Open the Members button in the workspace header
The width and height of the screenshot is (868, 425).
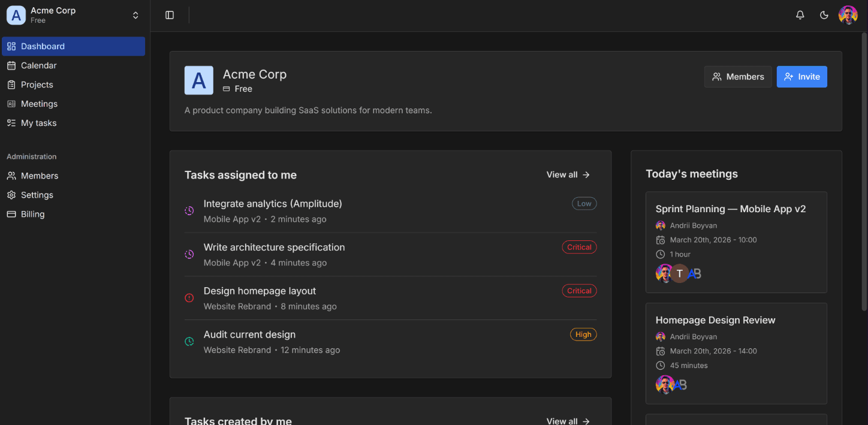click(x=738, y=77)
